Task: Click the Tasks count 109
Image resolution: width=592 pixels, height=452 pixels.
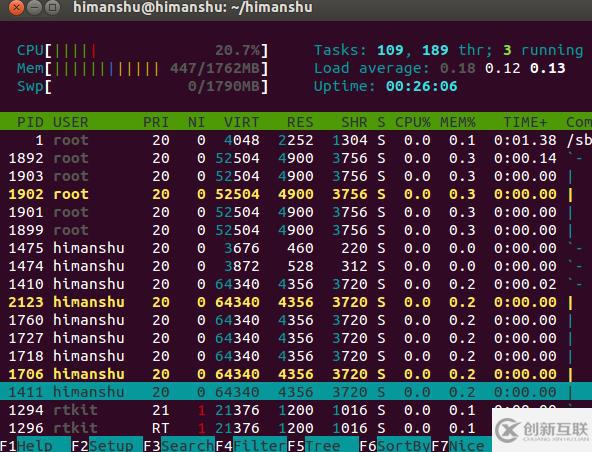Action: click(x=390, y=50)
